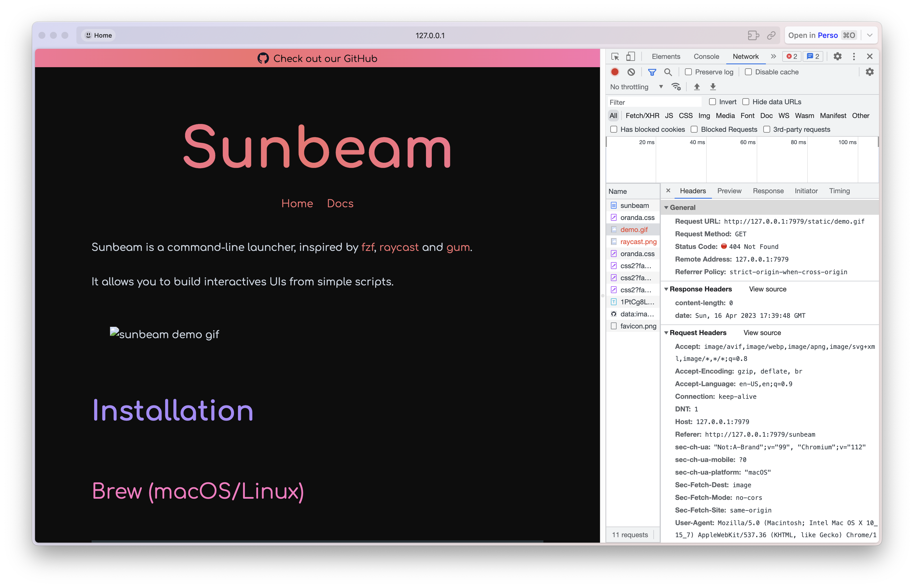Viewport: 914px width, 588px height.
Task: Open network search magnifier
Action: [x=668, y=72]
